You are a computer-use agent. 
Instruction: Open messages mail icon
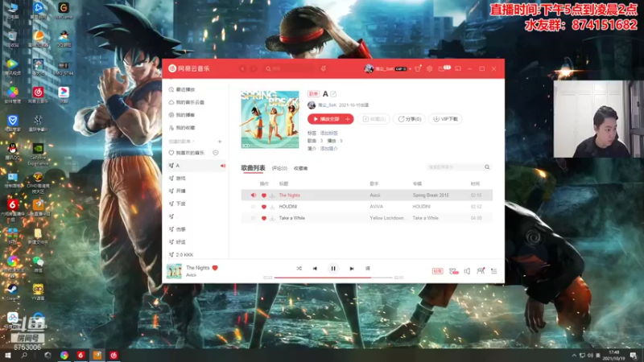coord(442,69)
